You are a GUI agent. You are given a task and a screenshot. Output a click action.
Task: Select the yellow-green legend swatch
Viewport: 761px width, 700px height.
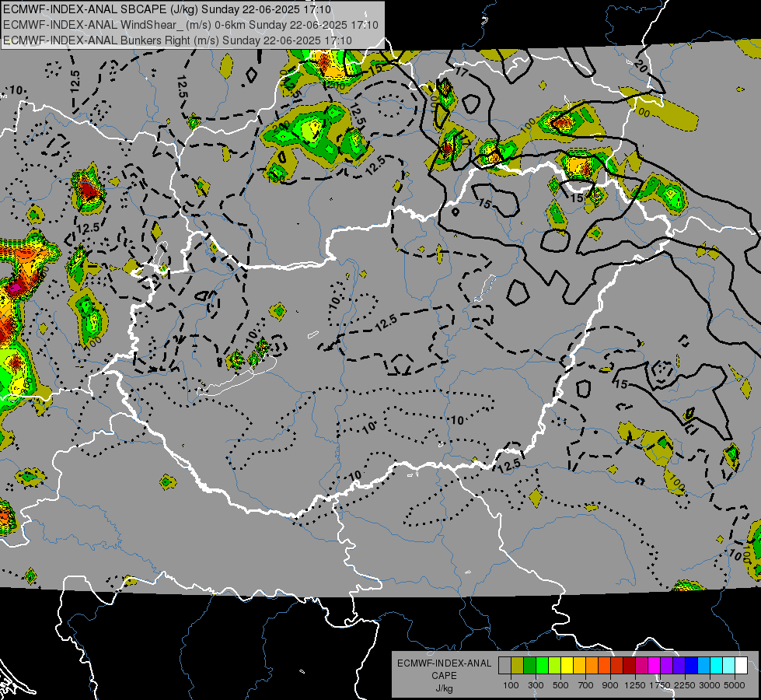555,665
